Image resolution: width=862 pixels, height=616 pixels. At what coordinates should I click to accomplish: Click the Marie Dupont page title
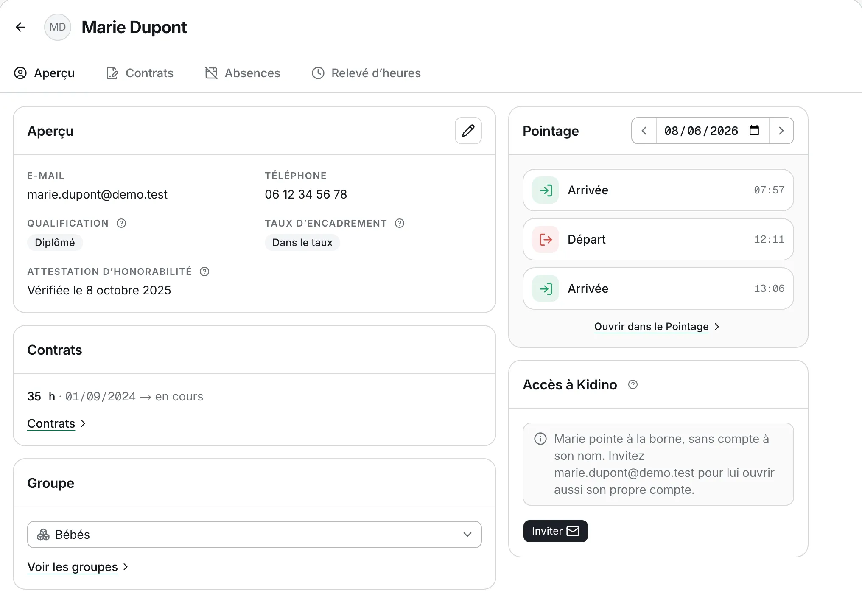134,27
